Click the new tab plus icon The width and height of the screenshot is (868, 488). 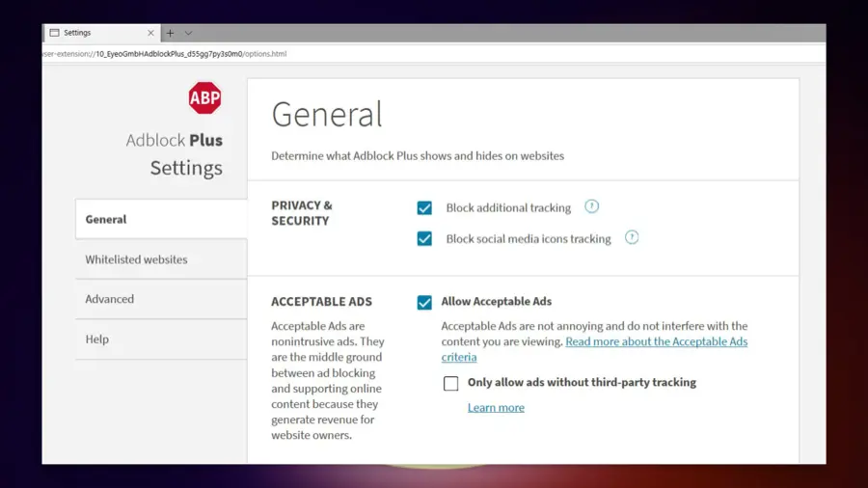(x=170, y=33)
